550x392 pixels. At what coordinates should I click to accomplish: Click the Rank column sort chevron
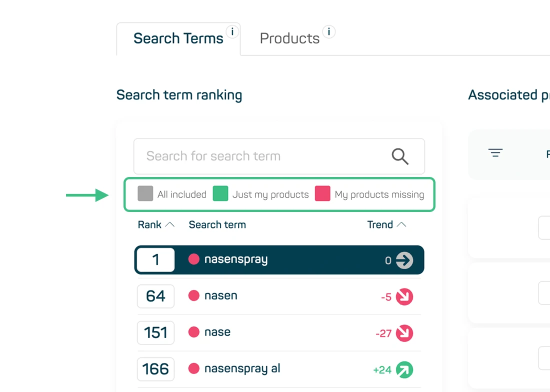tap(170, 224)
